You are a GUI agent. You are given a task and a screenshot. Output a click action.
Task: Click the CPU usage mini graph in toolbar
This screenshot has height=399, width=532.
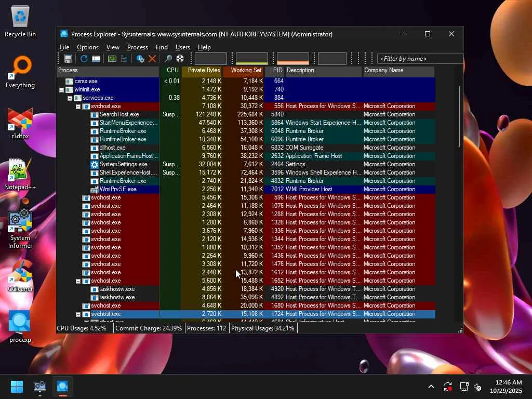click(x=211, y=59)
